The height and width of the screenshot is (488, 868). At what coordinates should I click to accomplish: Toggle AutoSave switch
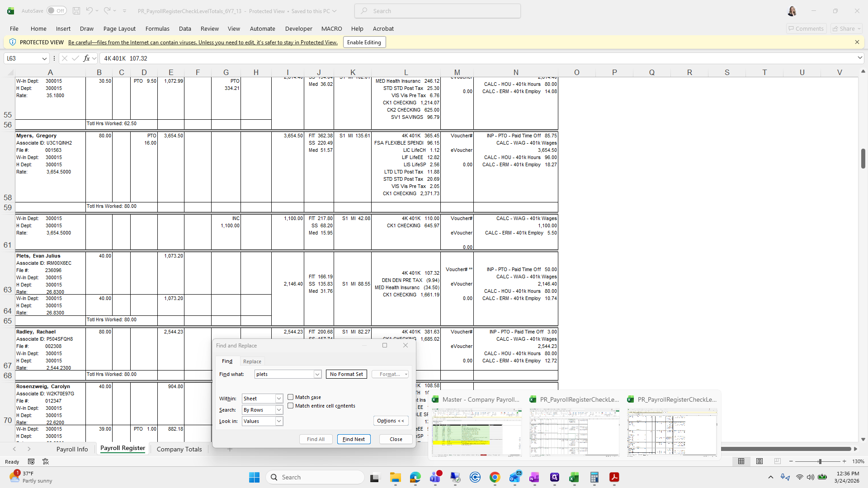pyautogui.click(x=57, y=11)
